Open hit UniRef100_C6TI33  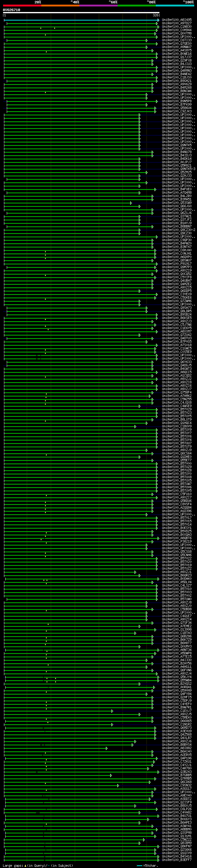pos(177,40)
